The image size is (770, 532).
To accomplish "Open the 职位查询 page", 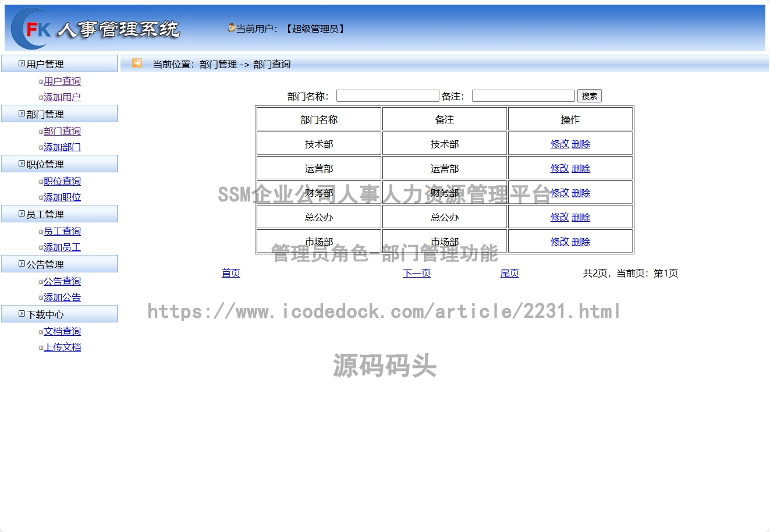I will coord(62,181).
